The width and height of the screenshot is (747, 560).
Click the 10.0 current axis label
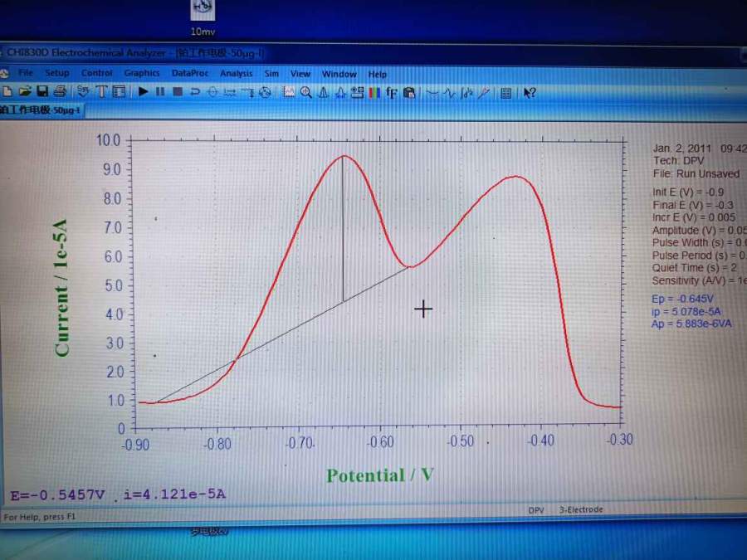tap(108, 140)
